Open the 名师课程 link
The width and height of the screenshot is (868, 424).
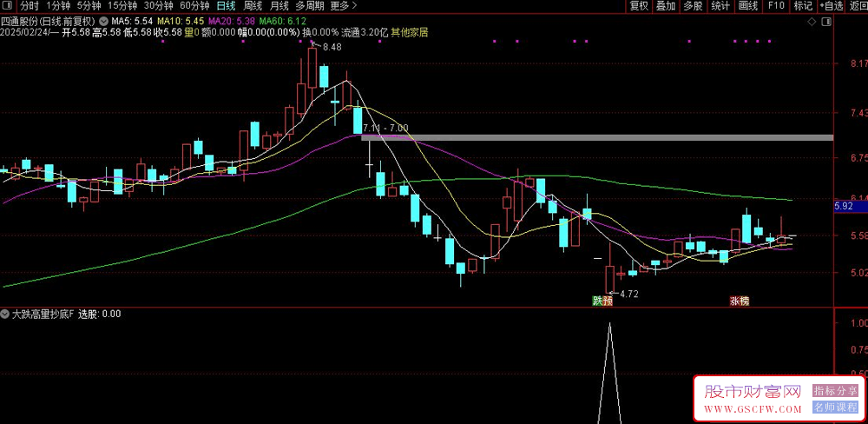pyautogui.click(x=835, y=407)
